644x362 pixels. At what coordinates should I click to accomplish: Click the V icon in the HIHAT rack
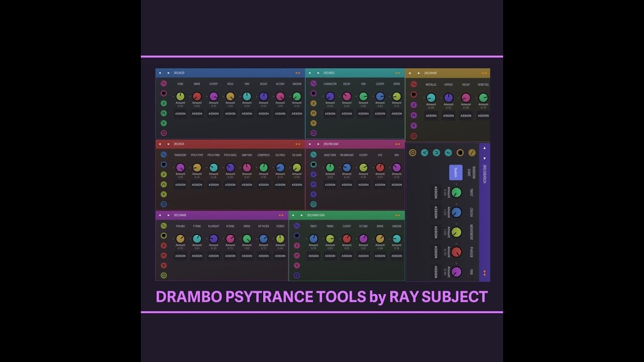coord(414,126)
